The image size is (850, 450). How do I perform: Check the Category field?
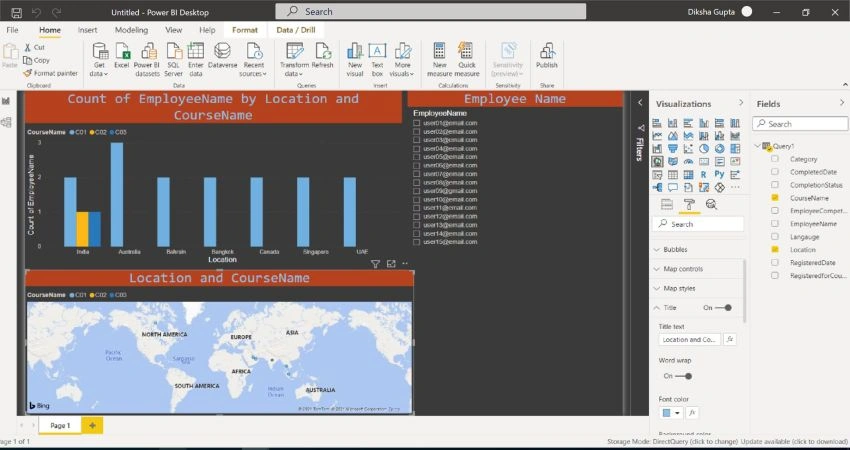tap(775, 159)
